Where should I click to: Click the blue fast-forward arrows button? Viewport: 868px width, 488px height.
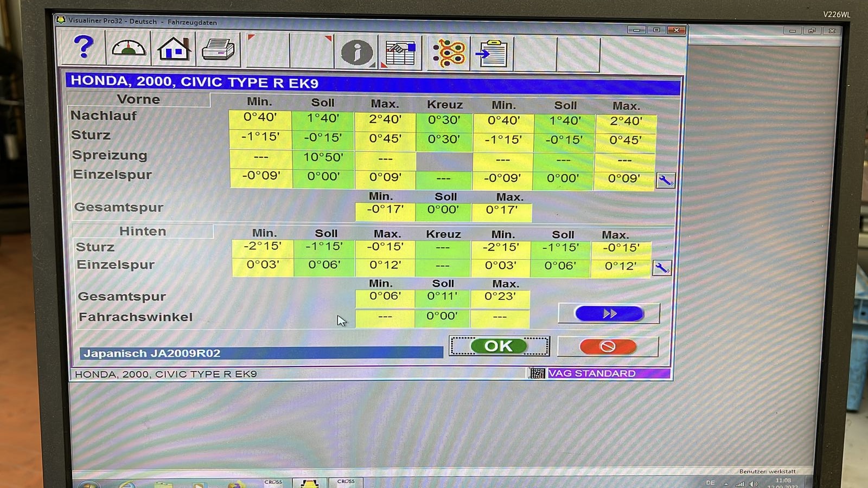[x=609, y=313]
